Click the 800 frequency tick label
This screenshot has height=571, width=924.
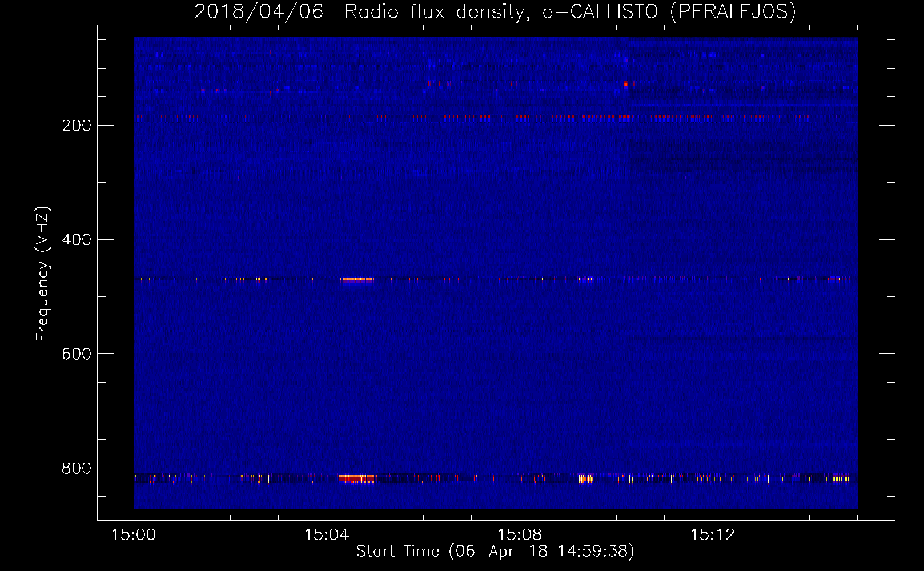point(77,468)
